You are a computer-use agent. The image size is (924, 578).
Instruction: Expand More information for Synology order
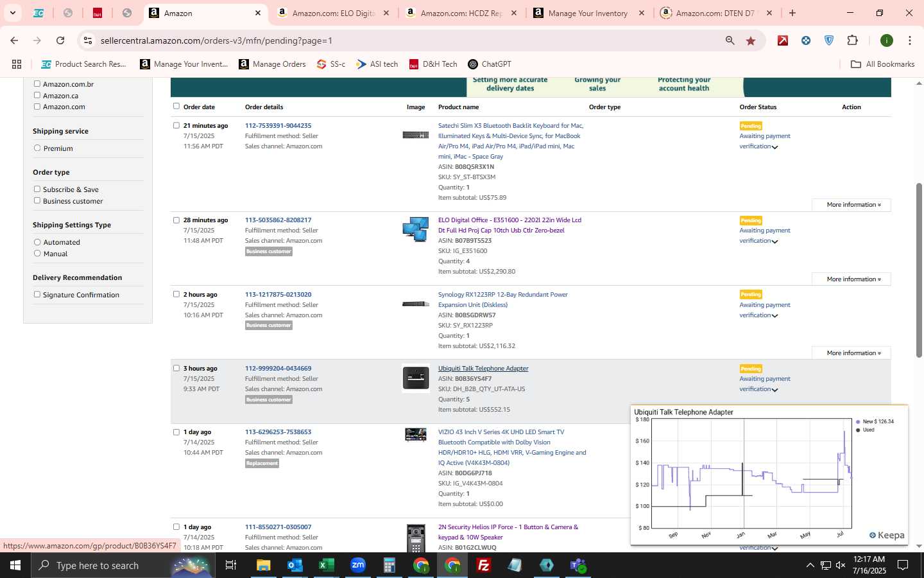point(851,353)
